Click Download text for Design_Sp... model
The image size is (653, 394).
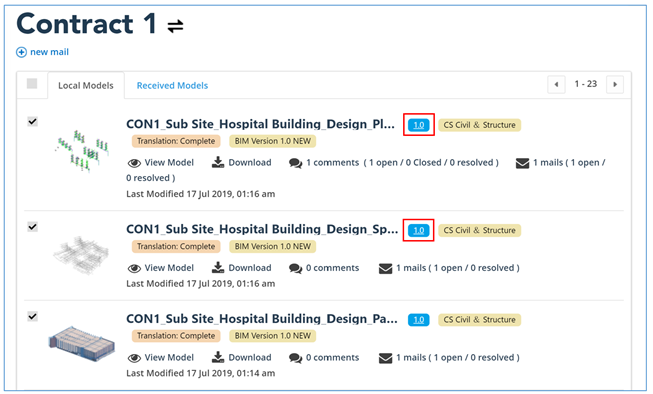(250, 268)
